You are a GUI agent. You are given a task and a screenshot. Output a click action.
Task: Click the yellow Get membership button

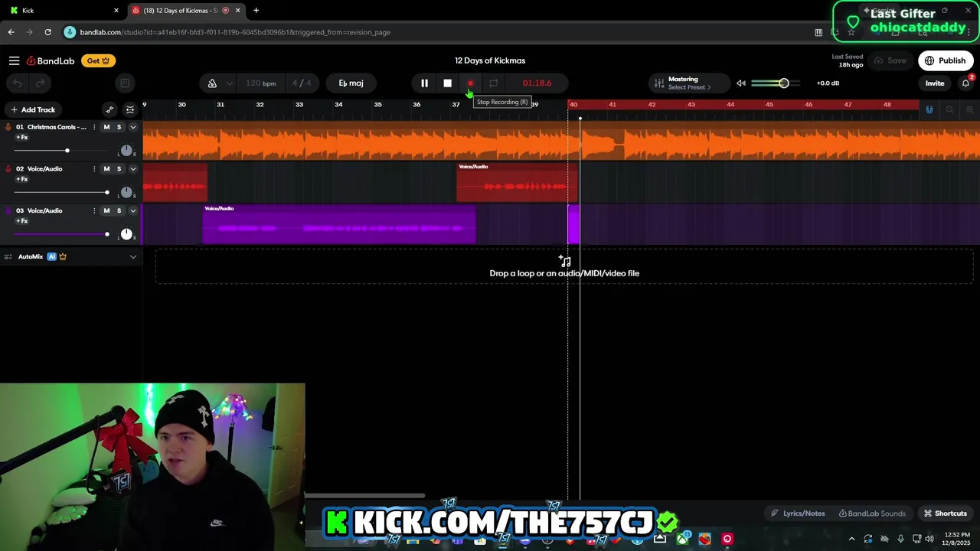98,60
